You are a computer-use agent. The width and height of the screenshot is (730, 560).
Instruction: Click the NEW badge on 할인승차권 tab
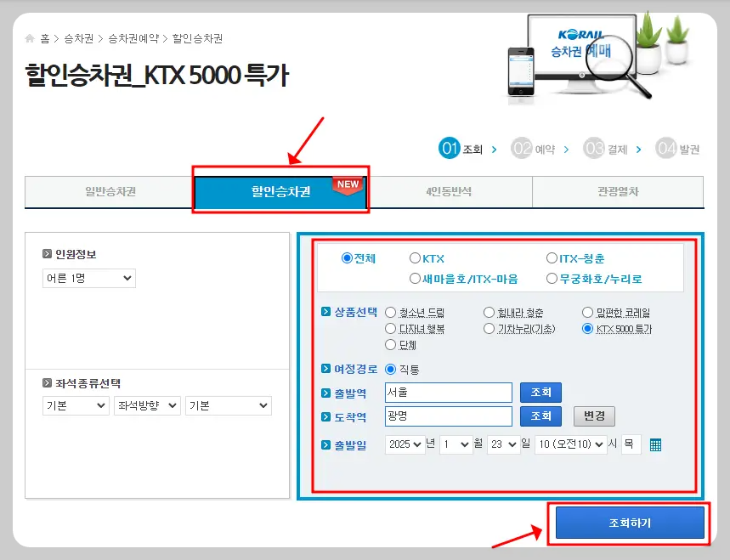[x=347, y=182]
